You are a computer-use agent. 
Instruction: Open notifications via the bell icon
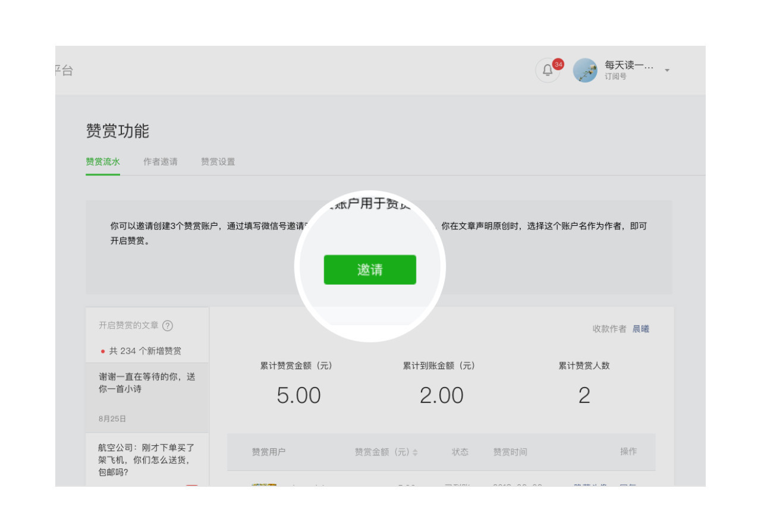[x=547, y=71]
